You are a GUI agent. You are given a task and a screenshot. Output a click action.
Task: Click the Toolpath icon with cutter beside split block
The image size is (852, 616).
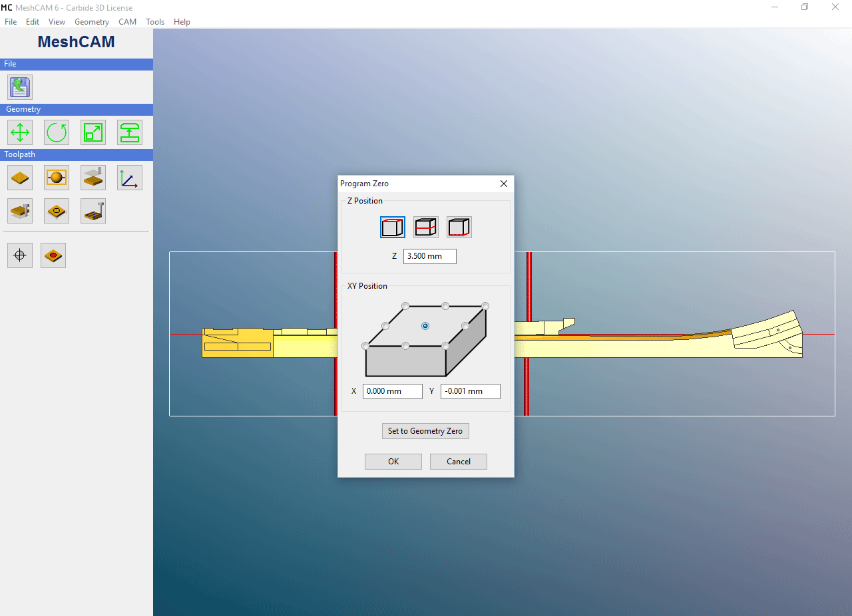pyautogui.click(x=20, y=211)
